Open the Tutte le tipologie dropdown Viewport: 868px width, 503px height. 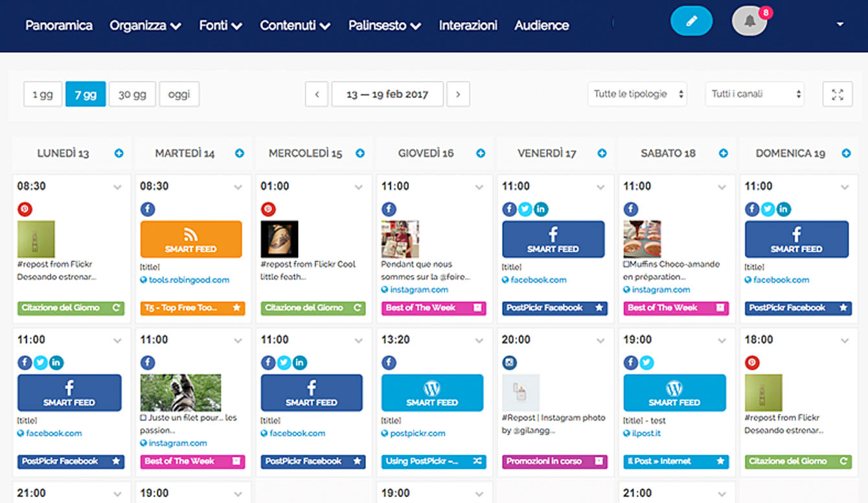(x=637, y=95)
